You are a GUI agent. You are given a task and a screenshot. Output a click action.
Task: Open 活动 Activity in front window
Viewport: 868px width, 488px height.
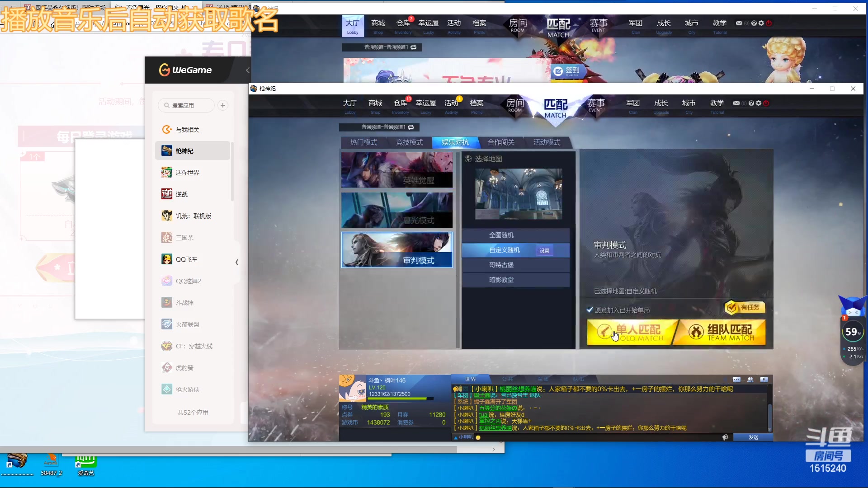coord(451,106)
